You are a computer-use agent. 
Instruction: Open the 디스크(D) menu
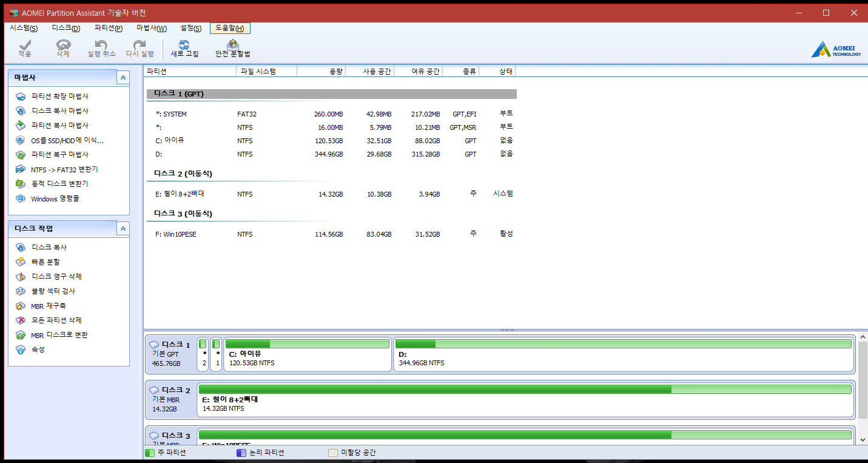point(66,29)
